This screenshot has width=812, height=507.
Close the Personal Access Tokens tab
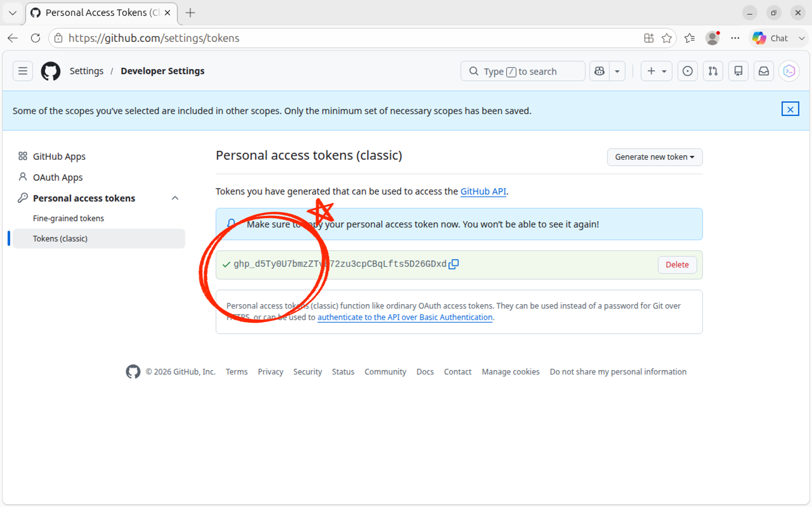pyautogui.click(x=167, y=12)
